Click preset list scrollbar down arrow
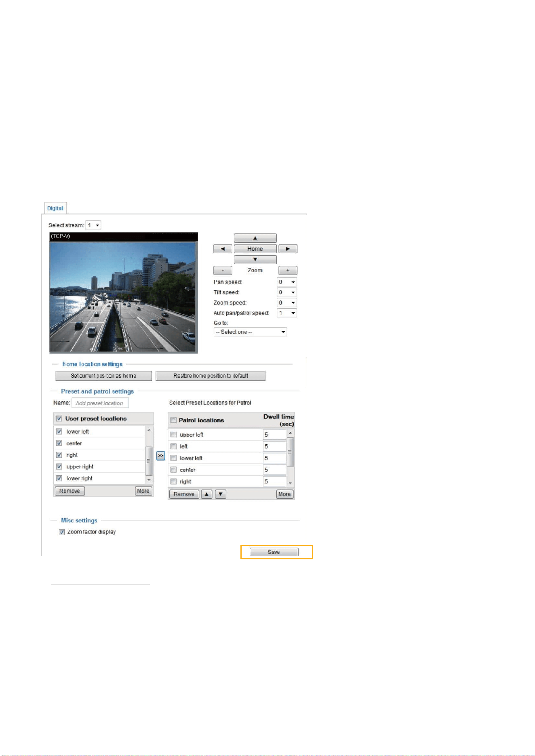The height and width of the screenshot is (756, 535). point(149,480)
